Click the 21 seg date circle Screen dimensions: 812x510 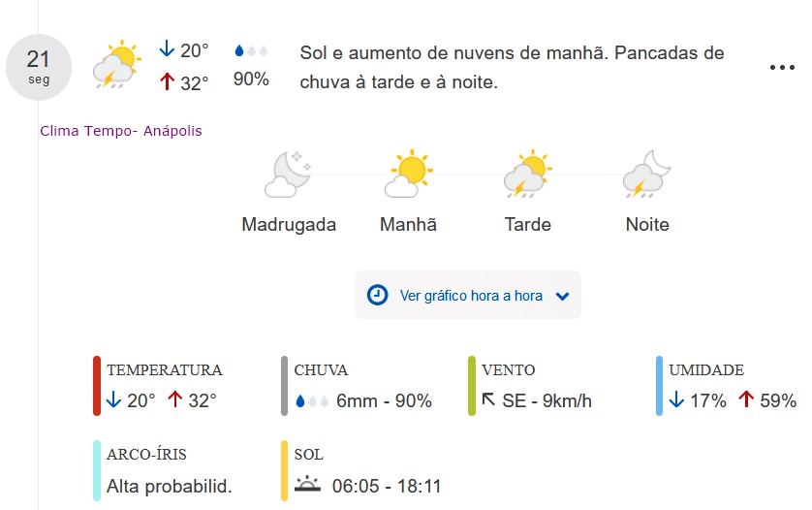pos(39,67)
